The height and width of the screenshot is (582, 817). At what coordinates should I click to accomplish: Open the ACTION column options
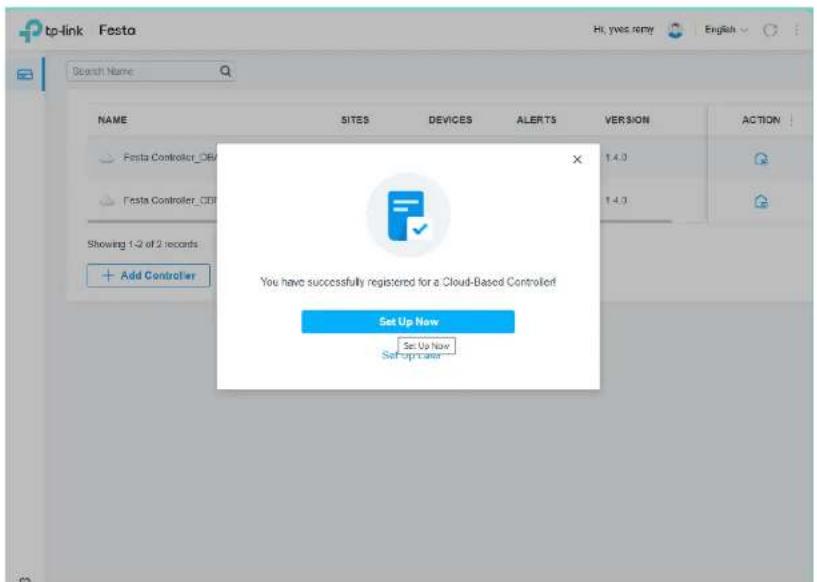click(x=791, y=120)
